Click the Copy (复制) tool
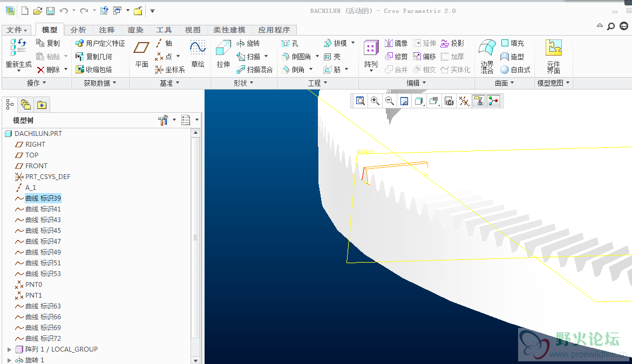Screen dimensions: 632x364 coord(47,43)
